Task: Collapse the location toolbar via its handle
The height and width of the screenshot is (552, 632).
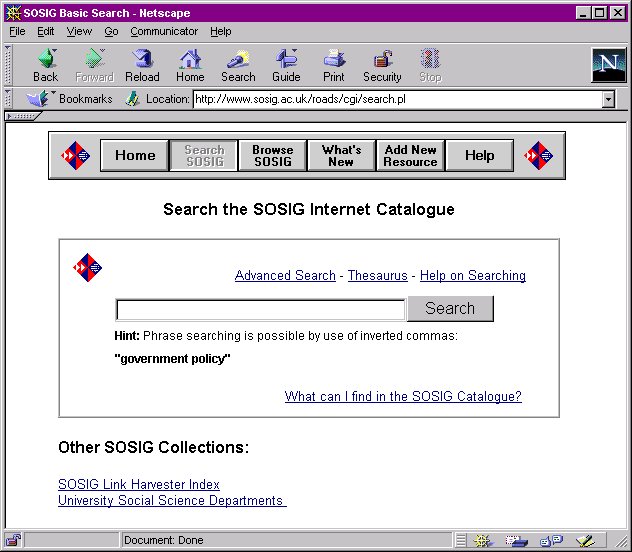Action: 7,99
